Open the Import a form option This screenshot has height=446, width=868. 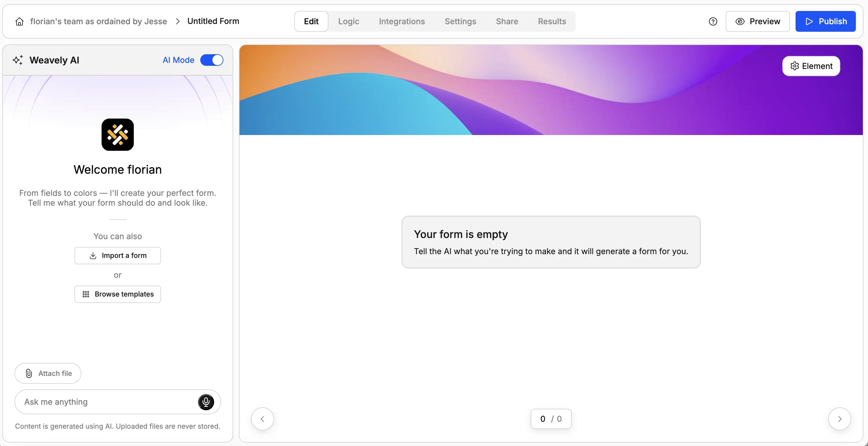coord(117,255)
